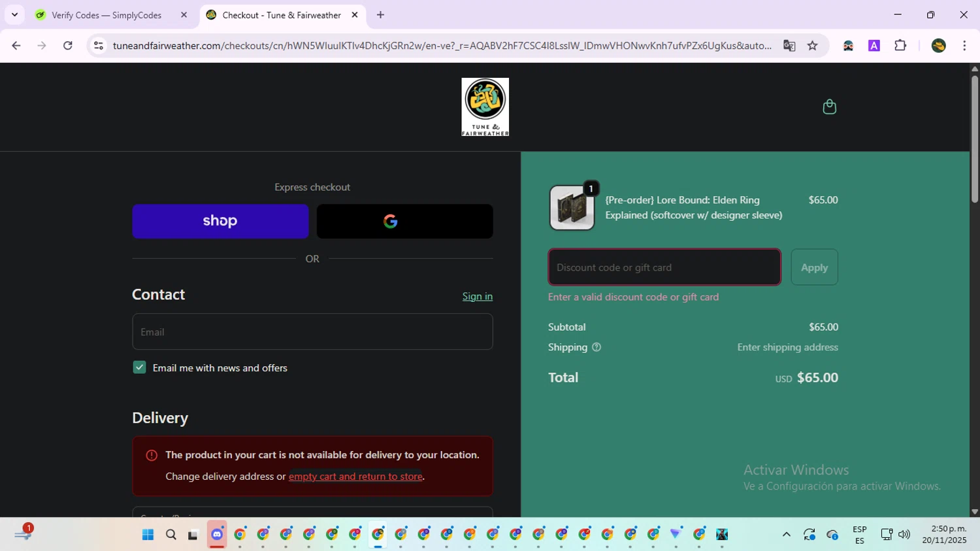Click the page vertical scrollbar thumb

974,139
